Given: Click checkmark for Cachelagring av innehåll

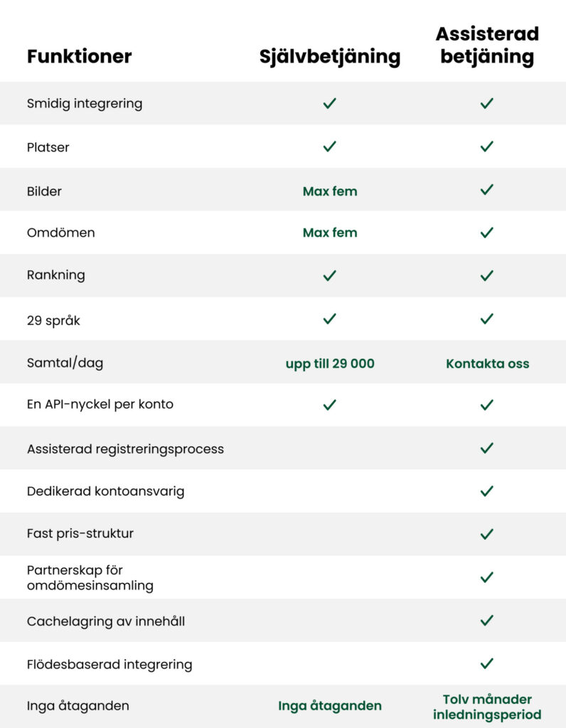Looking at the screenshot, I should [486, 620].
